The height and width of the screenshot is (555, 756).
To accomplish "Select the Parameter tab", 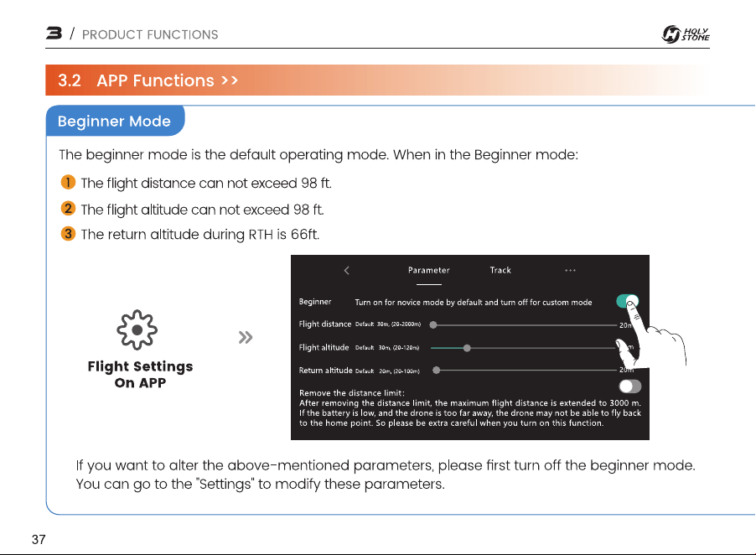I will [428, 271].
